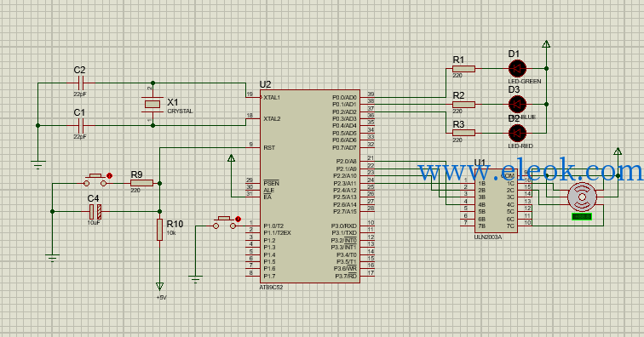
Task: Click the ULN2003A part name
Action: (x=488, y=237)
